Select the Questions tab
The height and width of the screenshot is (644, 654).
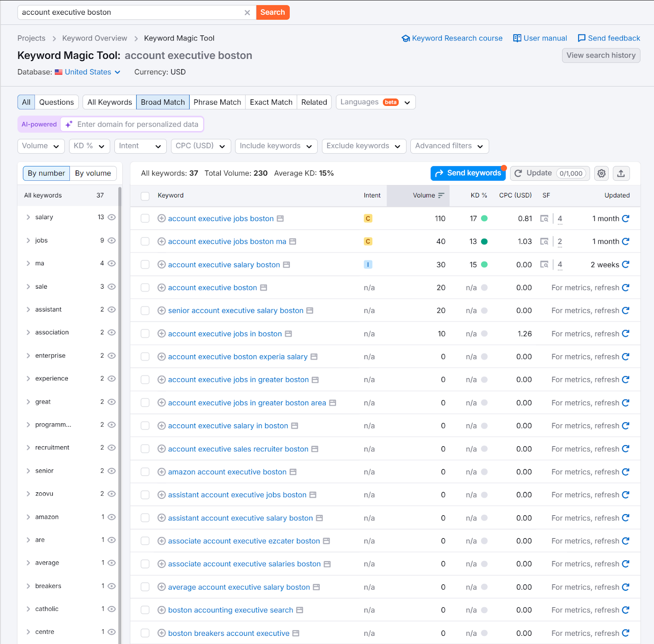pos(56,102)
